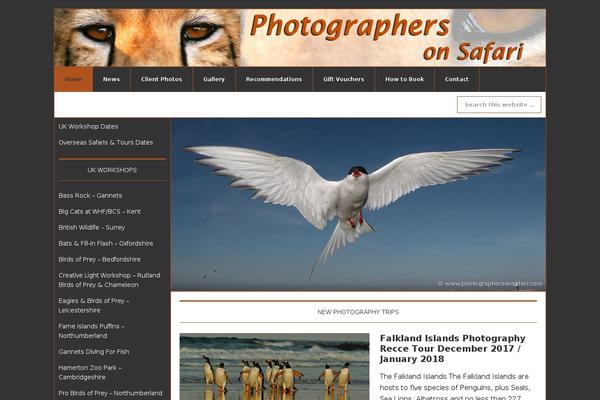This screenshot has width=600, height=400.
Task: Open the Gallery menu item
Action: tap(214, 79)
